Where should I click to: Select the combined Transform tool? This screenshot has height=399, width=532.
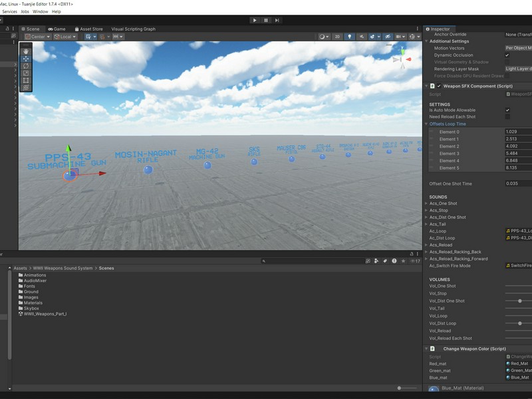(26, 88)
